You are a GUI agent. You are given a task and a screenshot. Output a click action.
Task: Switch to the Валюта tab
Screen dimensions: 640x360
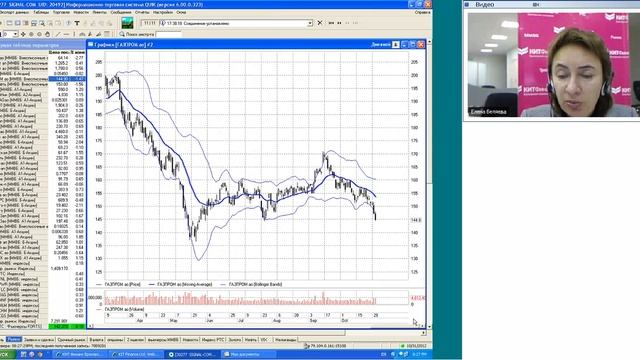pos(96,340)
